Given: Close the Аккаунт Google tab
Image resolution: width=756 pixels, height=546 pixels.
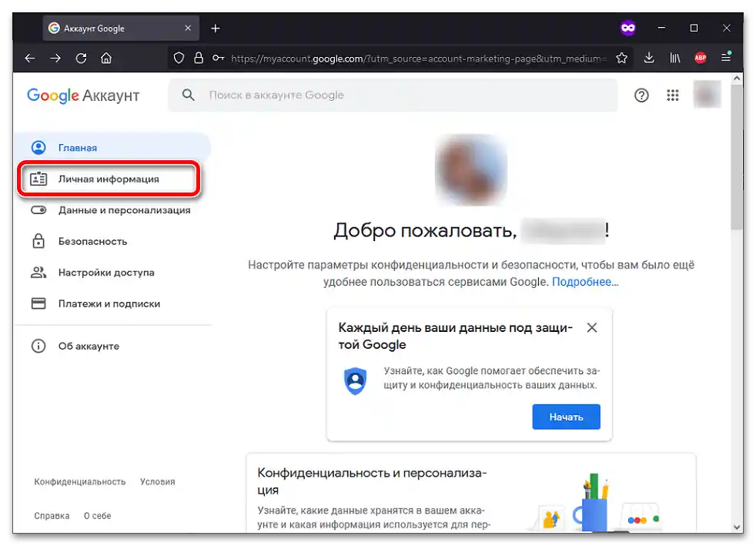Looking at the screenshot, I should coord(188,28).
